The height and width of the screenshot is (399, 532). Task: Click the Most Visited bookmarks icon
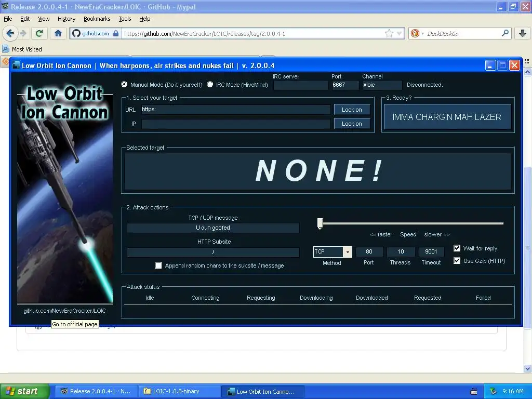click(x=6, y=49)
